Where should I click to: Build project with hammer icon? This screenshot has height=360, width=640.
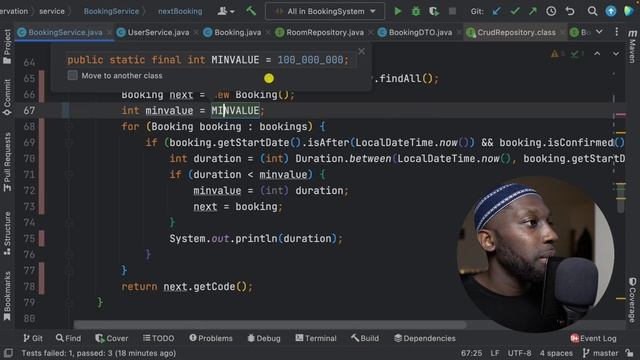tap(251, 11)
